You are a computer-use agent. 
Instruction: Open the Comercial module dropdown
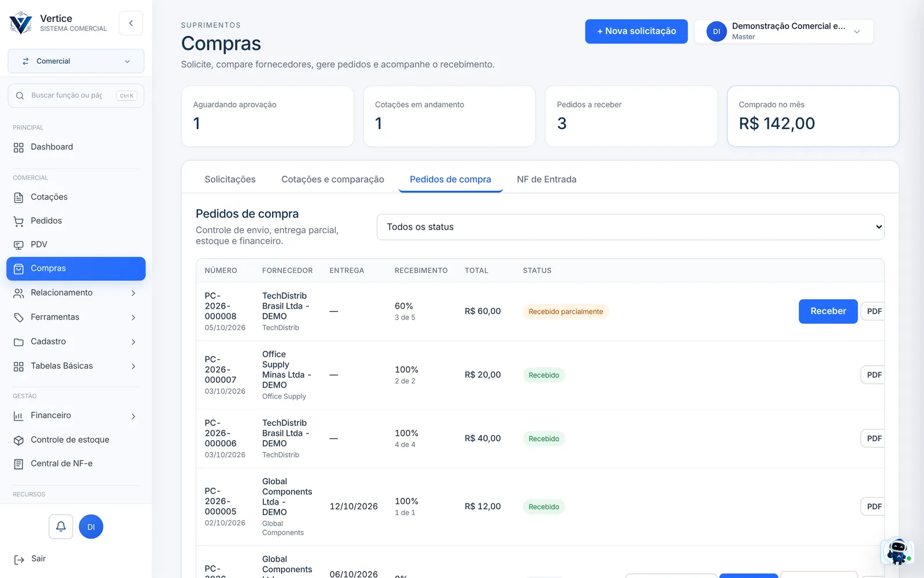click(76, 61)
